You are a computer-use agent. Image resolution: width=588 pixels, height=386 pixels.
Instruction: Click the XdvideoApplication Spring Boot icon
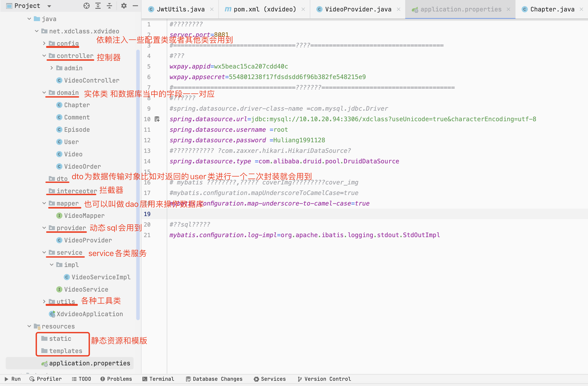click(52, 314)
